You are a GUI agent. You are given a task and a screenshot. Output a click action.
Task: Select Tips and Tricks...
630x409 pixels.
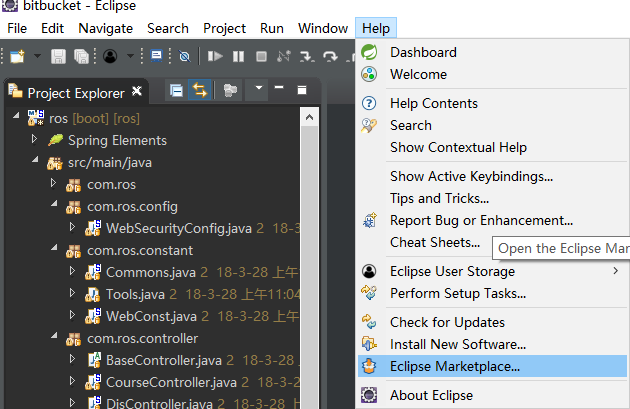492,198
